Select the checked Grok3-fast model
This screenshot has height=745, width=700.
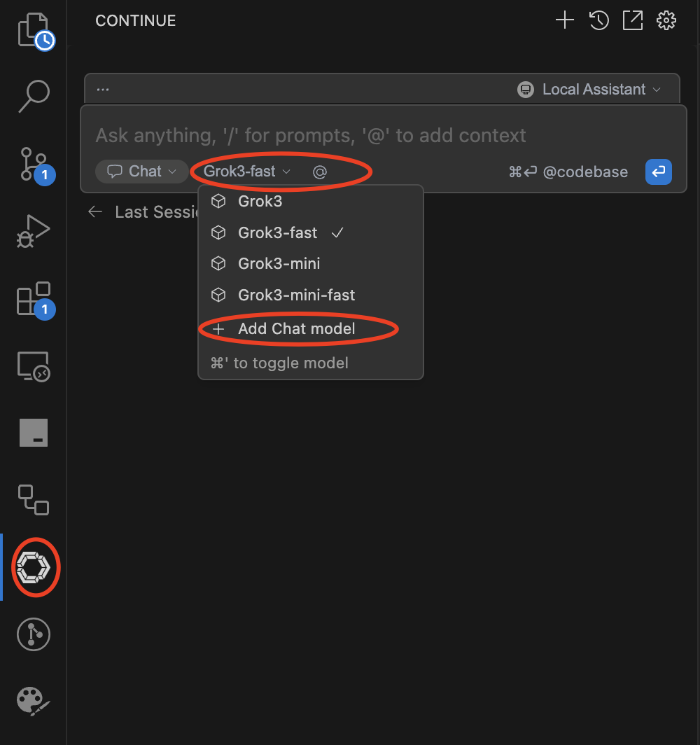pos(278,232)
